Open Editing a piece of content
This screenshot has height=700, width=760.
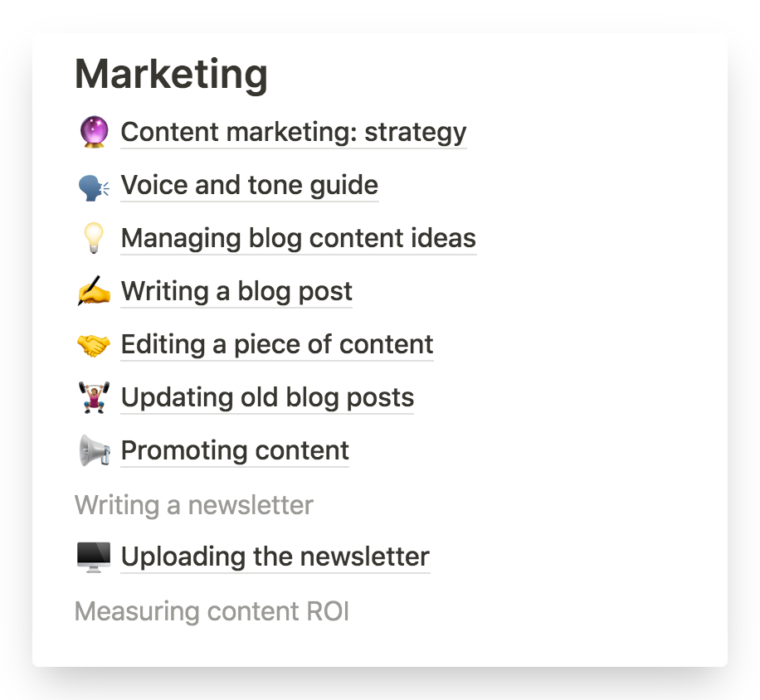(277, 344)
